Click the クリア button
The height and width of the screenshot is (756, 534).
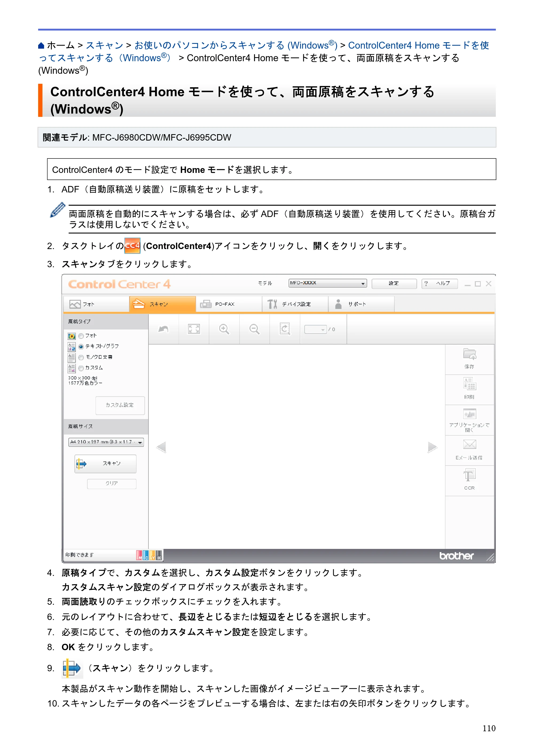pos(112,484)
